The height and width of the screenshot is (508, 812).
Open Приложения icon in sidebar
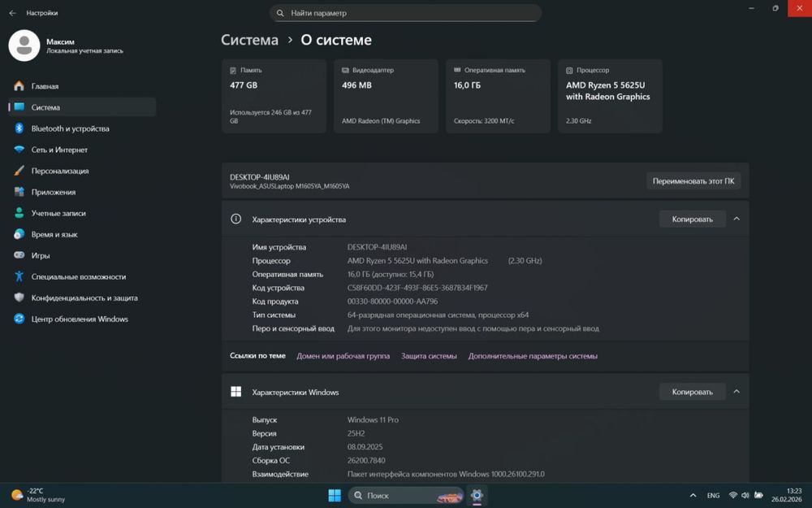pyautogui.click(x=19, y=192)
